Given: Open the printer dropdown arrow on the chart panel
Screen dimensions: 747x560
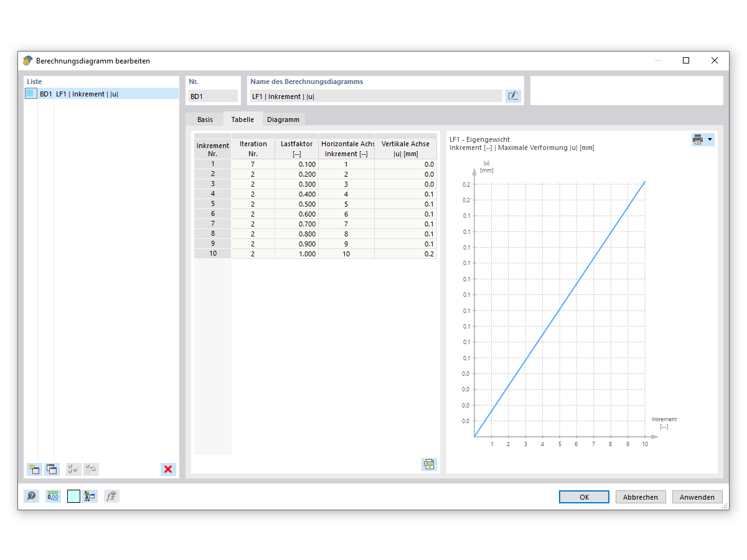Looking at the screenshot, I should 710,139.
